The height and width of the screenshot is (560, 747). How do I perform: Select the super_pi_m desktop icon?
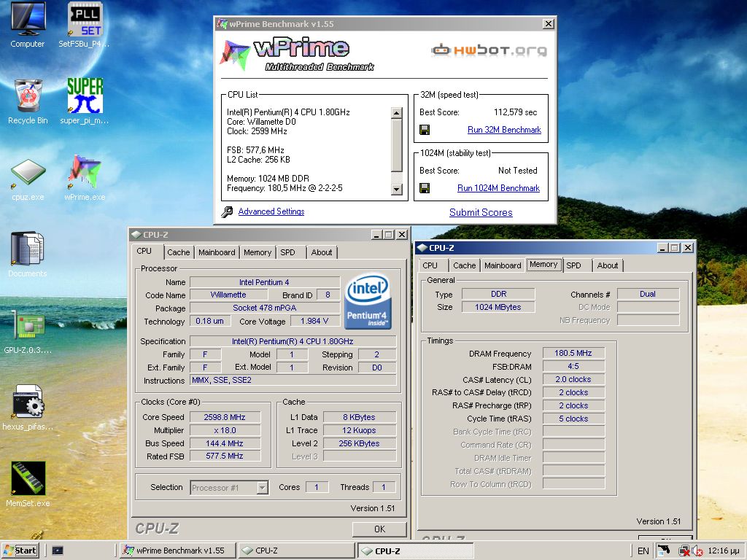pos(85,101)
